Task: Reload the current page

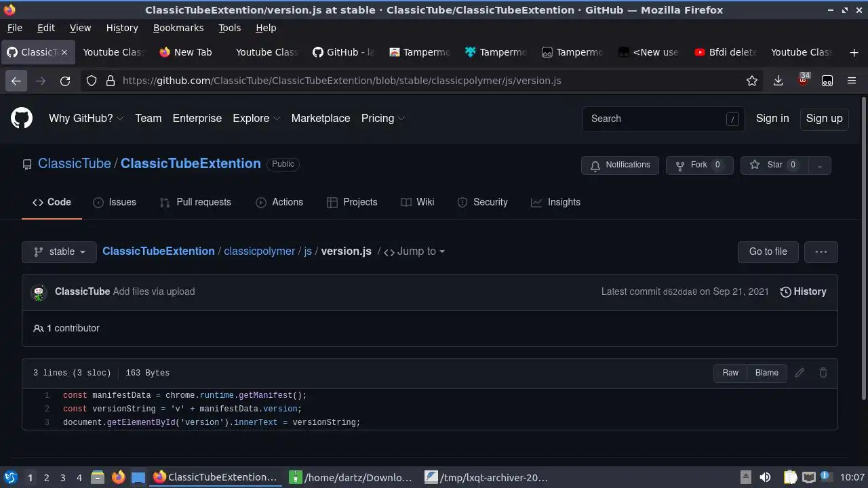Action: pos(65,81)
